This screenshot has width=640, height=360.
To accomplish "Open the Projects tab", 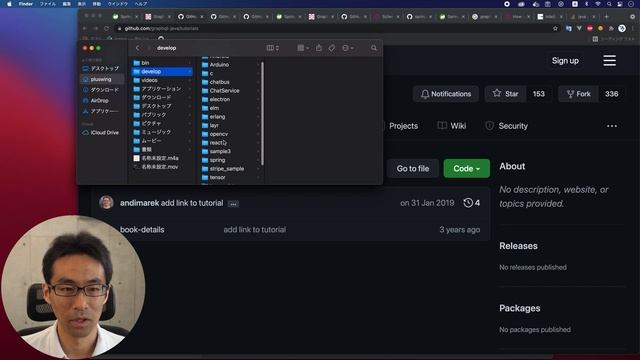I will (403, 126).
